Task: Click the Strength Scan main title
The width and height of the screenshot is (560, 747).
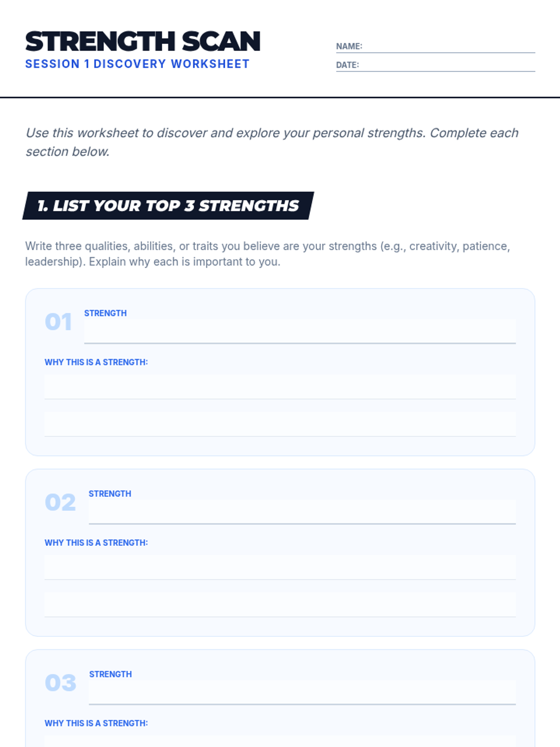Action: pos(143,42)
